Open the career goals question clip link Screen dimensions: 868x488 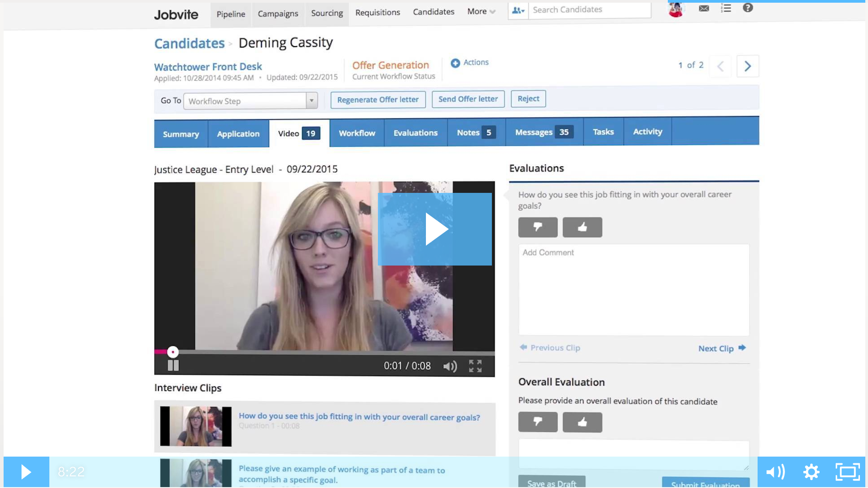(359, 417)
